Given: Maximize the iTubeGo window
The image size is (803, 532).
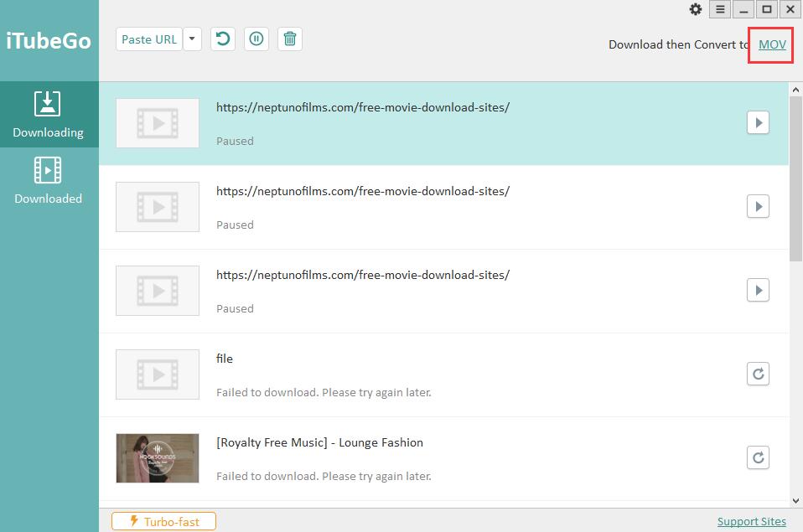Looking at the screenshot, I should click(x=767, y=9).
